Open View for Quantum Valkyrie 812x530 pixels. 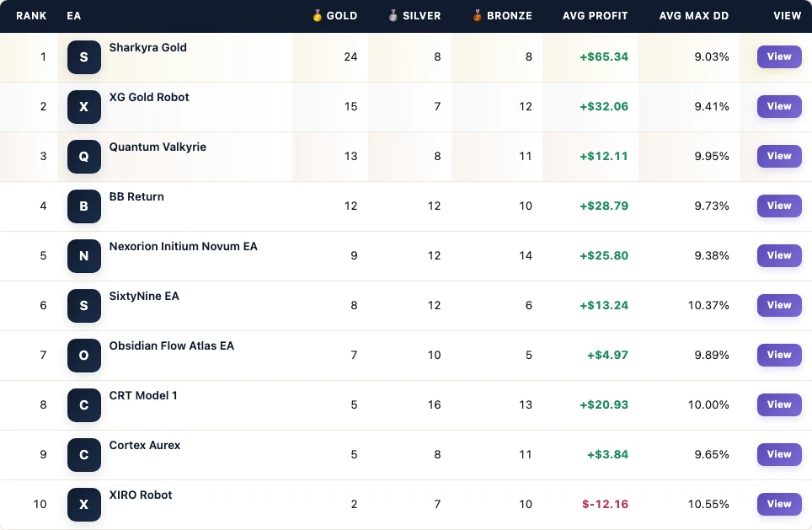pyautogui.click(x=779, y=156)
